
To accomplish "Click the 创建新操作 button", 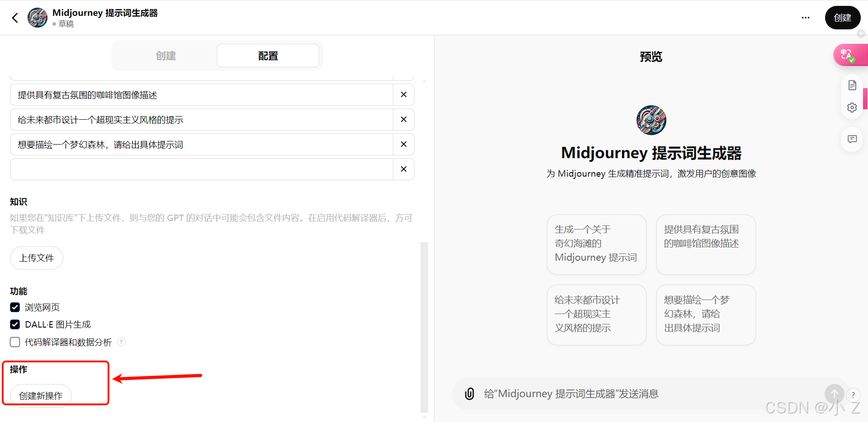I will (41, 395).
